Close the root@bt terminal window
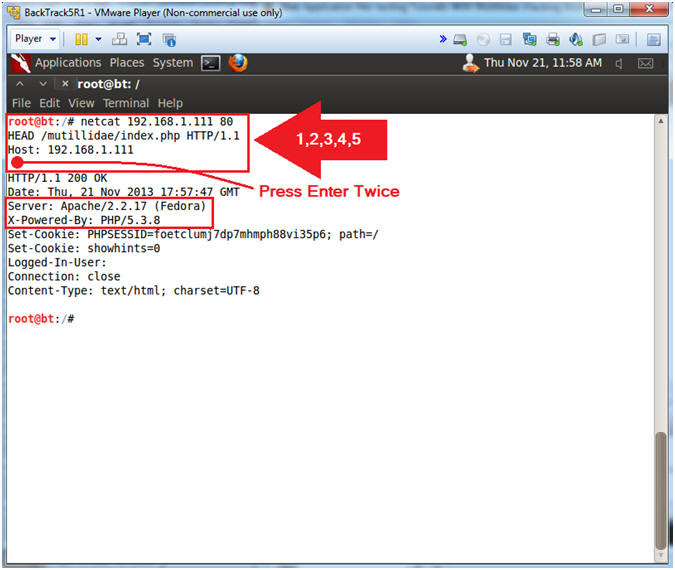This screenshot has width=675, height=570. point(65,84)
